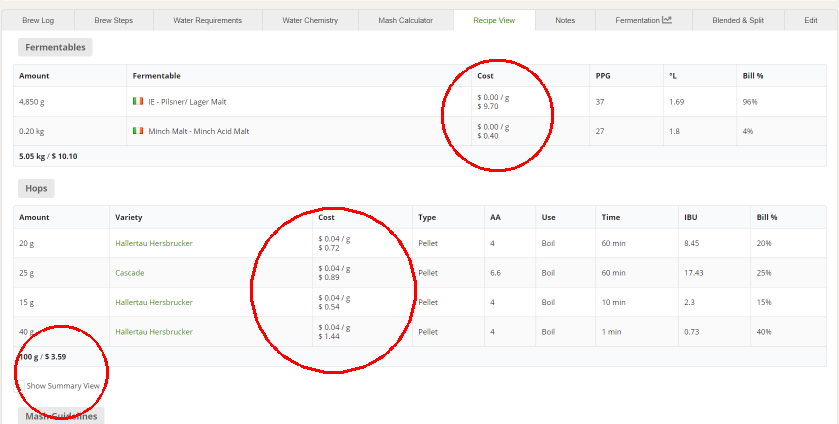
Task: Open the Notes tab
Action: point(565,20)
